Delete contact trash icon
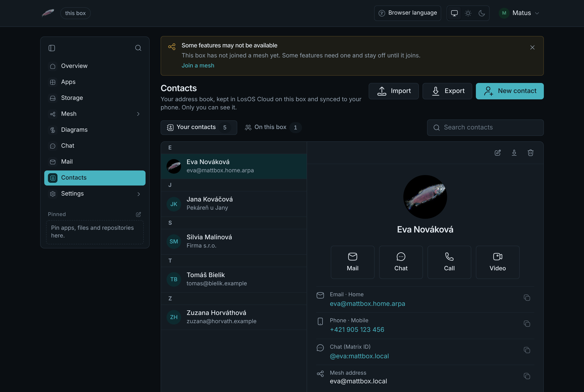This screenshot has height=392, width=584. pyautogui.click(x=530, y=153)
